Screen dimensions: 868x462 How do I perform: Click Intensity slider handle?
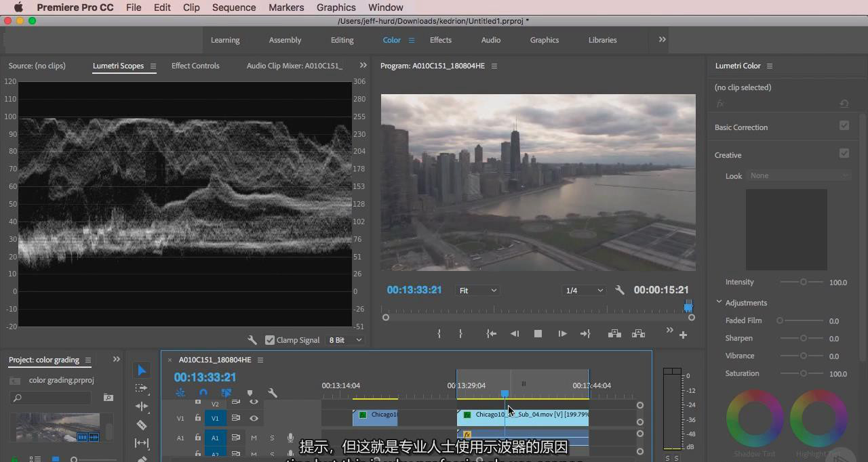pyautogui.click(x=804, y=282)
